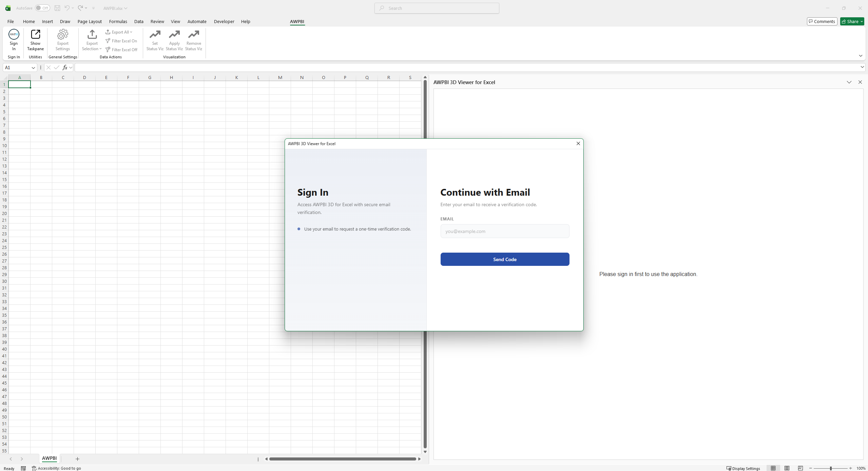
Task: Select the AWPBI sheet tab
Action: point(49,458)
